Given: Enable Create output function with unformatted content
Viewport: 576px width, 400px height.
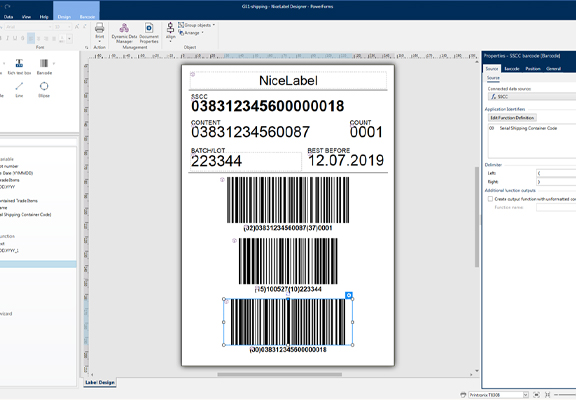Looking at the screenshot, I should click(490, 199).
